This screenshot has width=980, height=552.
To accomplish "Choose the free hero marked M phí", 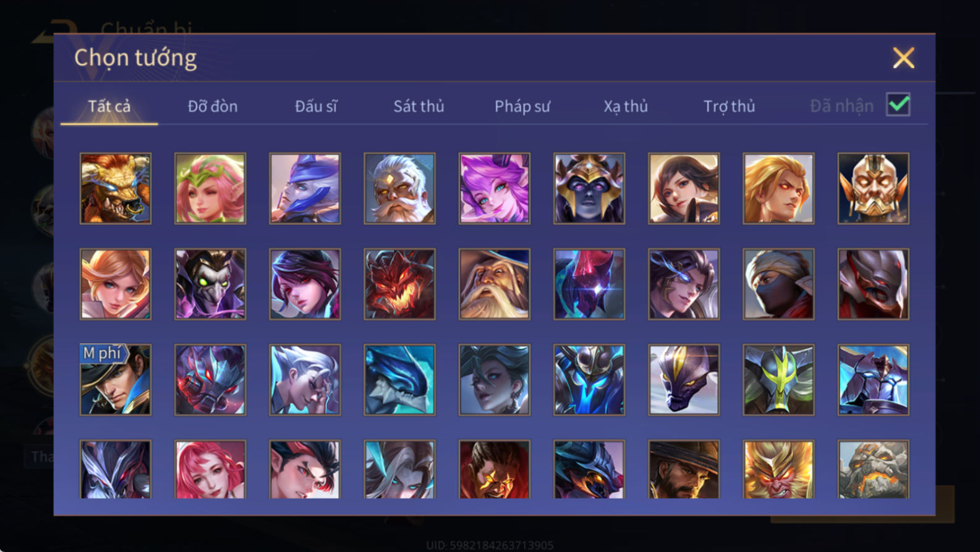I will [x=116, y=380].
